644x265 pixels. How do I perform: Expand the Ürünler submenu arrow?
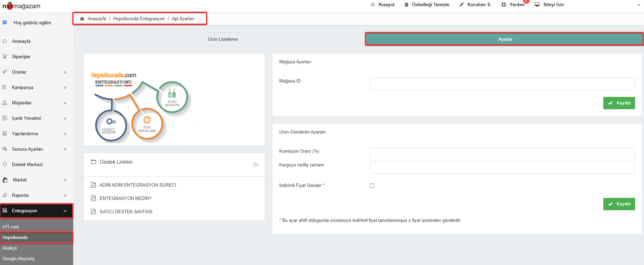tap(65, 72)
